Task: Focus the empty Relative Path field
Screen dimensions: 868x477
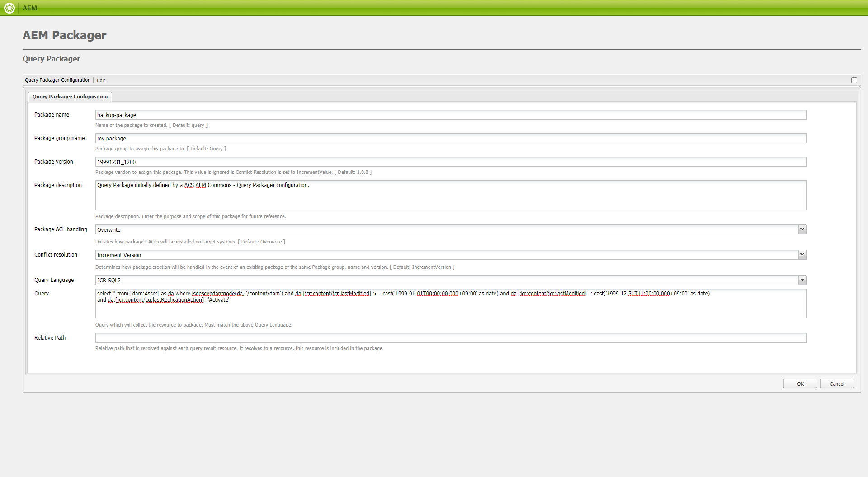Action: click(451, 338)
